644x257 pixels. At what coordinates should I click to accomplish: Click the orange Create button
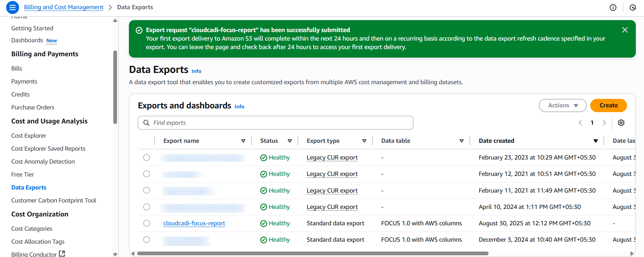point(608,106)
